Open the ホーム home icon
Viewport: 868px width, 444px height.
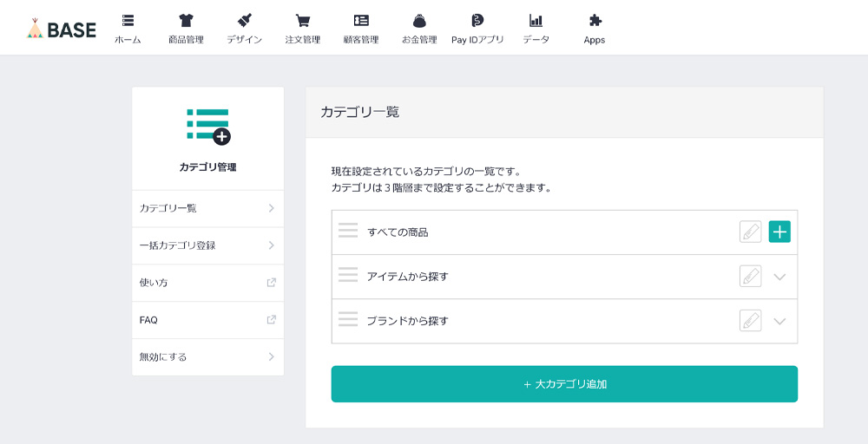[128, 21]
